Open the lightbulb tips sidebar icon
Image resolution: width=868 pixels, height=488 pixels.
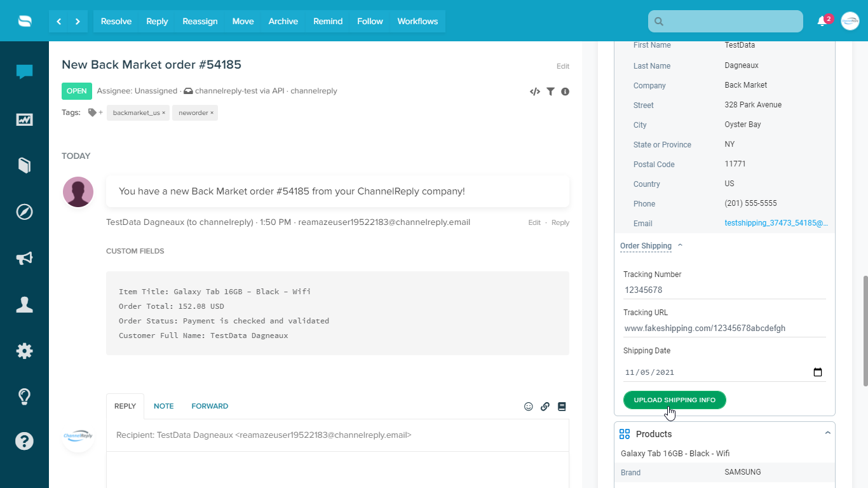(24, 397)
